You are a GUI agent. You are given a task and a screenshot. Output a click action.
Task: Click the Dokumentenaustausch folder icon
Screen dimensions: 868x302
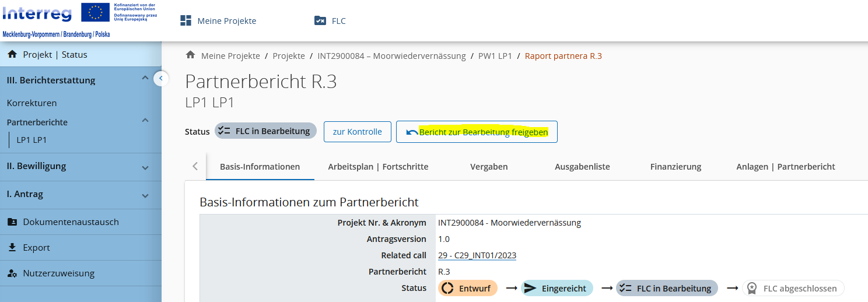point(12,222)
